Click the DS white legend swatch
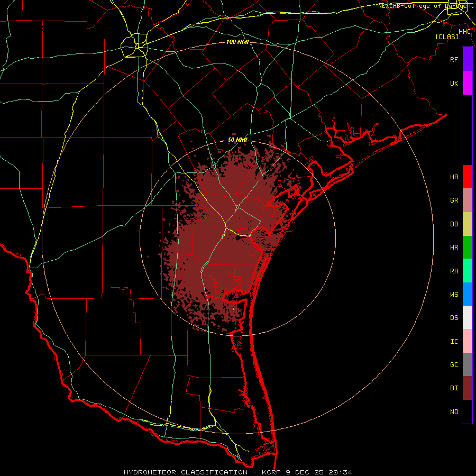The image size is (476, 476). pyautogui.click(x=467, y=317)
